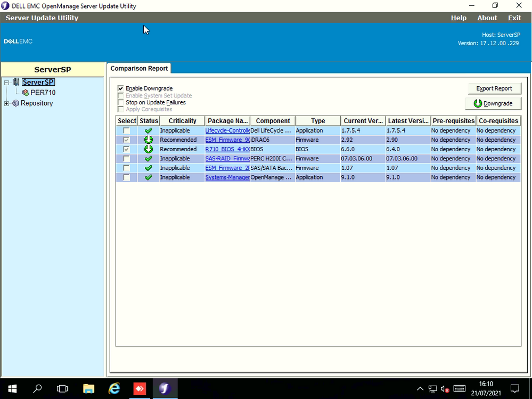The height and width of the screenshot is (399, 532).
Task: Click the Dell EMC logo
Action: pyautogui.click(x=18, y=42)
